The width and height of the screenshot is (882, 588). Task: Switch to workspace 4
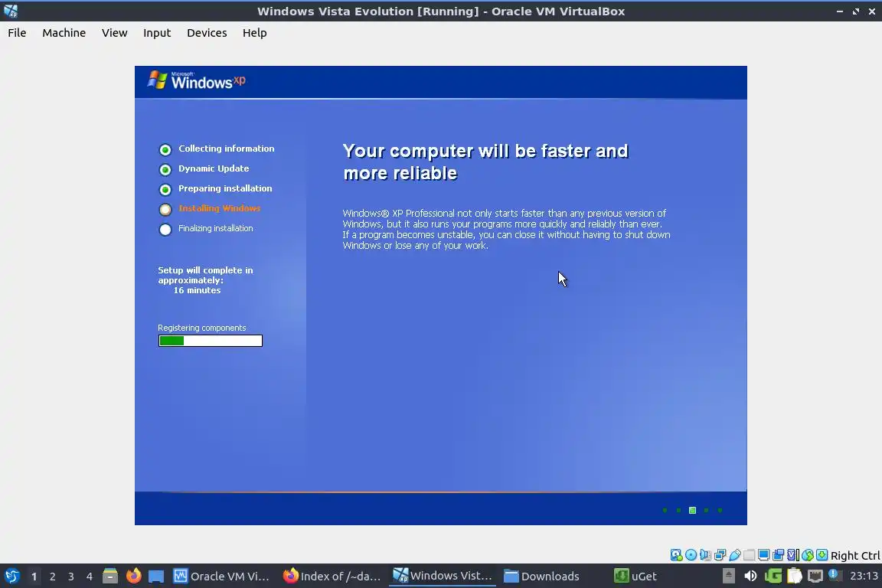pyautogui.click(x=90, y=577)
